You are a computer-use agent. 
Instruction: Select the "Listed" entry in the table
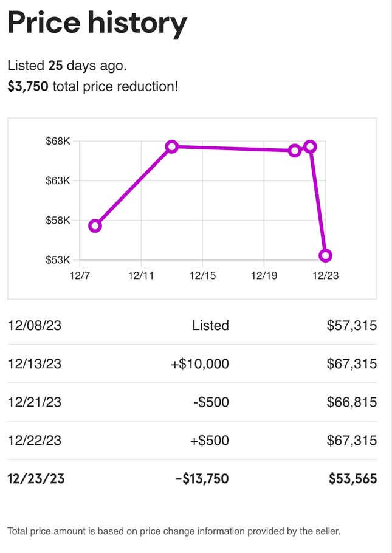click(x=210, y=325)
